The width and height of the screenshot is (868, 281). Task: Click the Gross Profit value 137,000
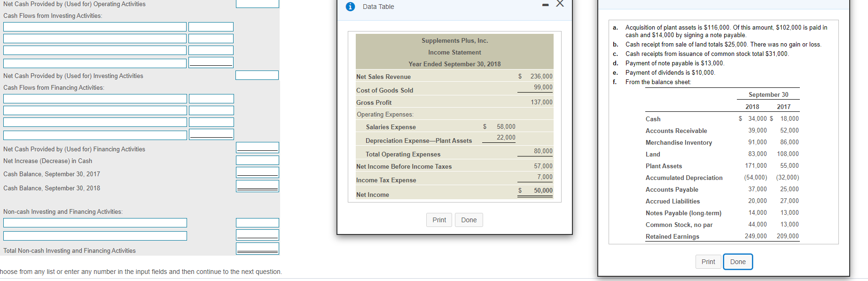(x=542, y=102)
